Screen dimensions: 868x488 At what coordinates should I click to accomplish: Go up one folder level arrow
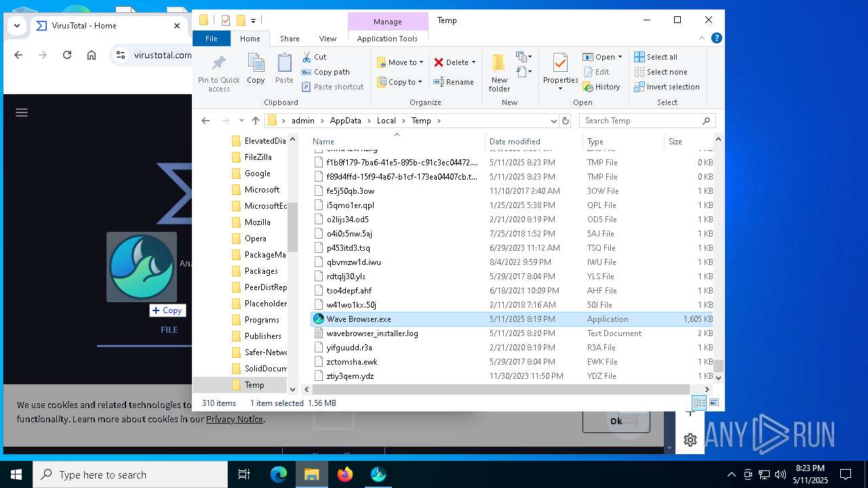255,121
